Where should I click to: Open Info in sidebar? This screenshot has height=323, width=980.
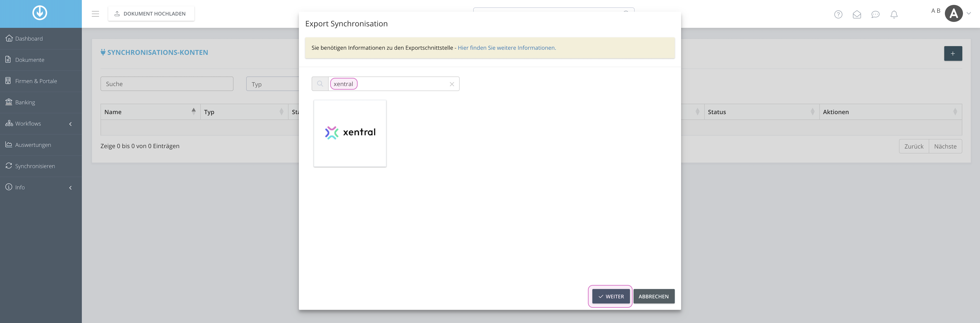point(41,187)
